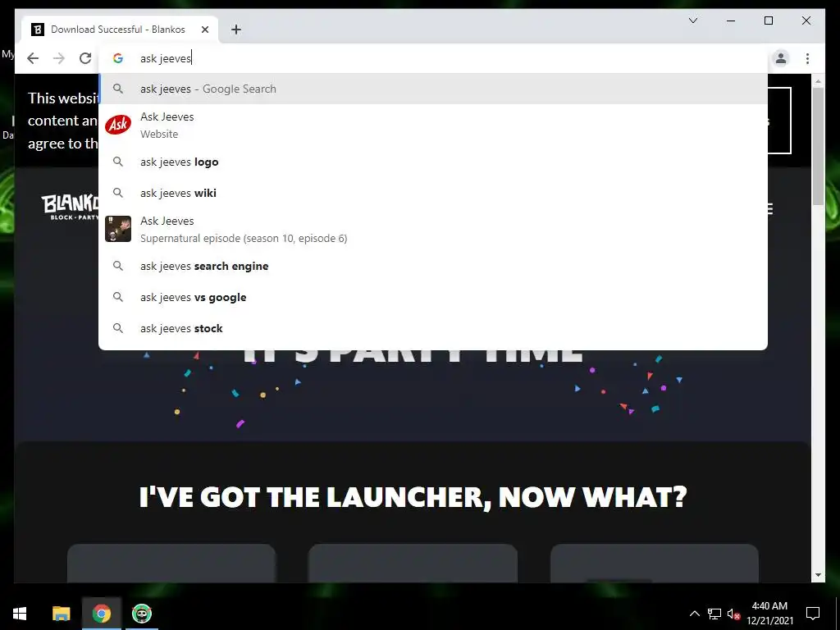Image resolution: width=840 pixels, height=630 pixels.
Task: Show hidden system tray icons
Action: tap(694, 614)
